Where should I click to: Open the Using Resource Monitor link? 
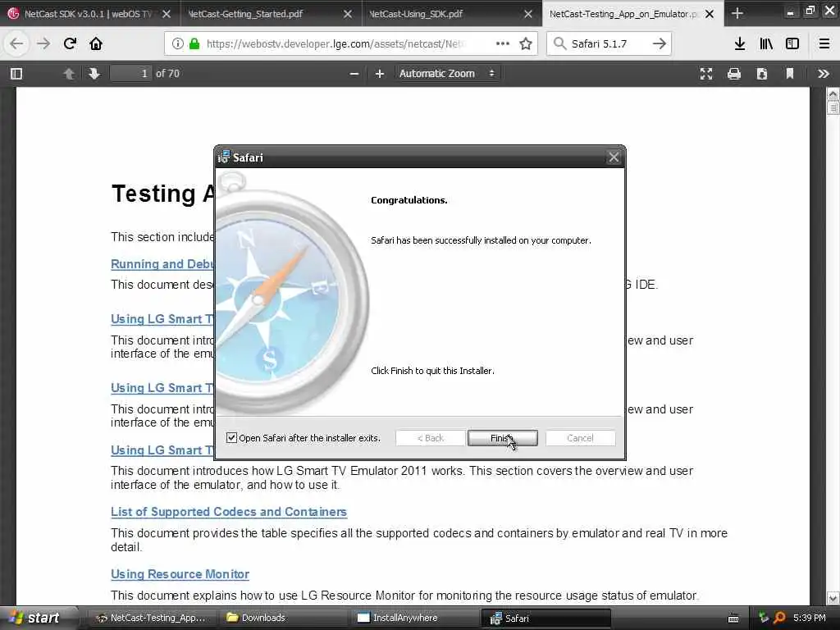pyautogui.click(x=180, y=573)
